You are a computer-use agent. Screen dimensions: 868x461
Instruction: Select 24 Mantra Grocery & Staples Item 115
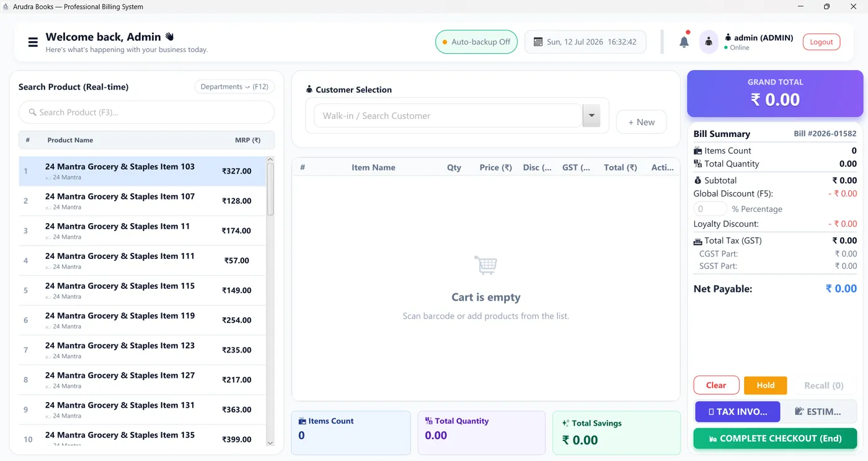(142, 290)
